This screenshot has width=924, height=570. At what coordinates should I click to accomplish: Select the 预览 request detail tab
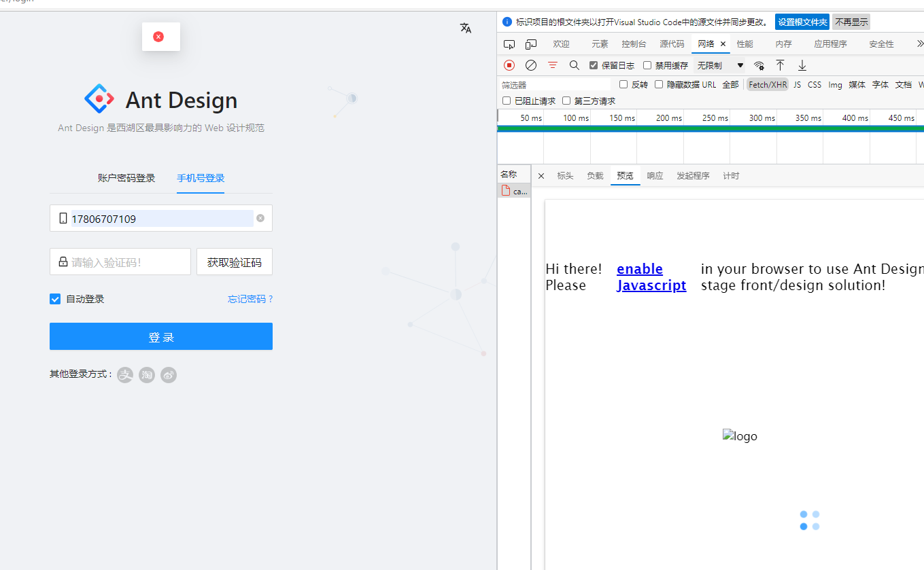625,176
